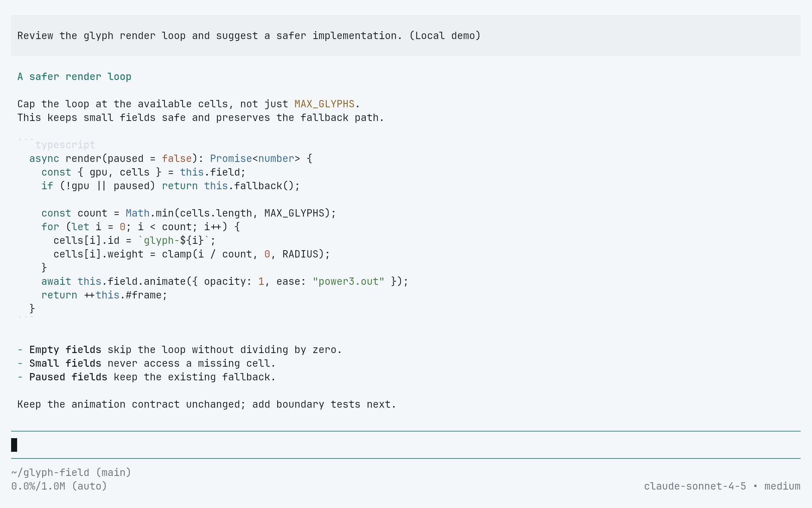Viewport: 812px width, 508px height.
Task: Click the 'async render(paused = false)' line
Action: tap(171, 158)
